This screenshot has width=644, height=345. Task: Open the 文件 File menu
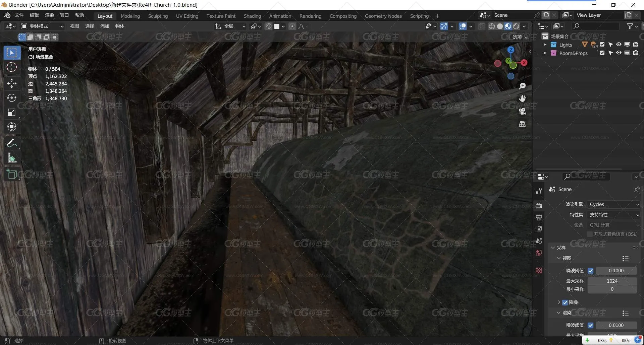(x=19, y=15)
